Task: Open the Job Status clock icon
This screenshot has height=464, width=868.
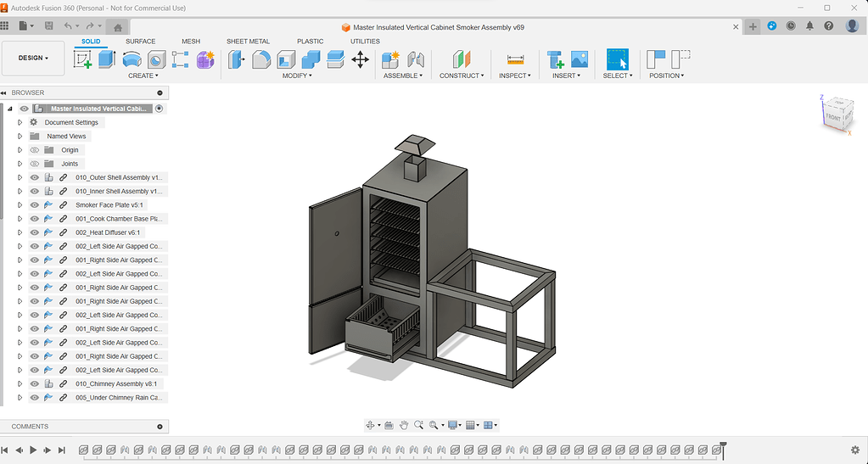Action: (x=791, y=26)
